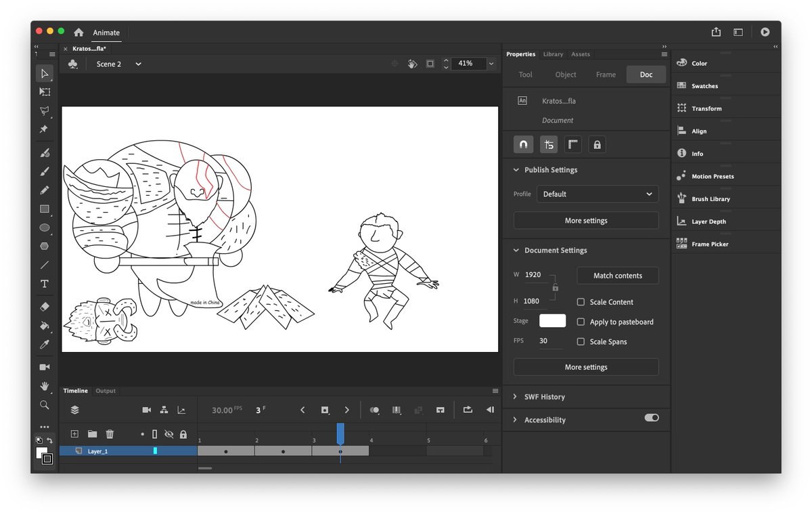Screen dimensions: 812x514
Task: Collapse the Accessibility section chevron
Action: [516, 420]
